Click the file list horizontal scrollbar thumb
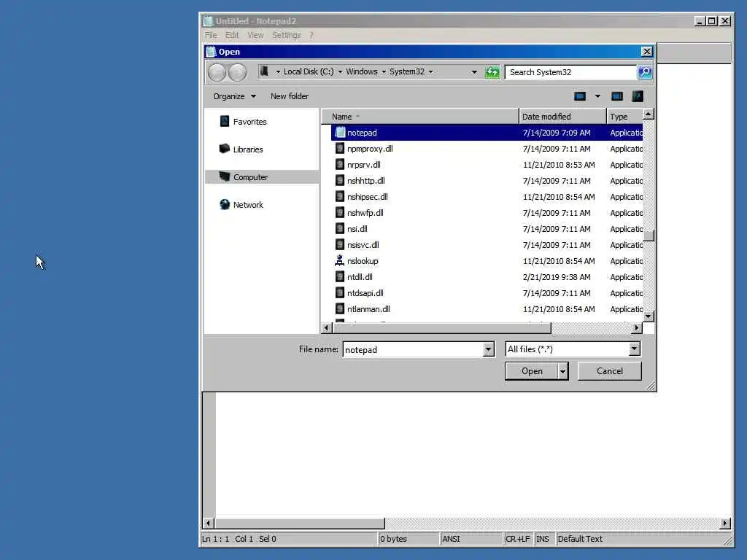This screenshot has width=747, height=560. 441,328
